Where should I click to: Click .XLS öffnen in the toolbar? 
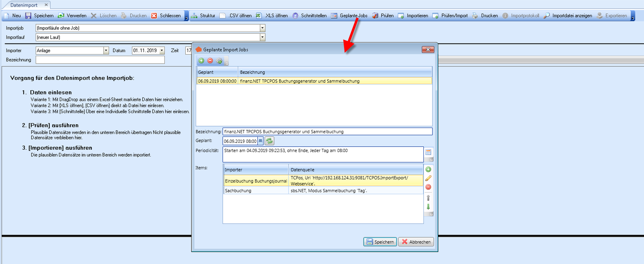point(272,16)
